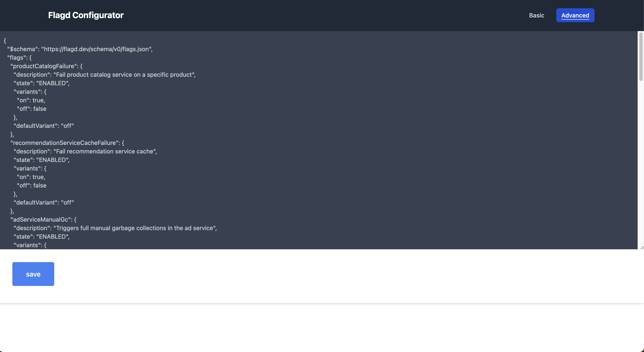Click the opening brace on the first line
This screenshot has height=352, width=644.
(5, 40)
